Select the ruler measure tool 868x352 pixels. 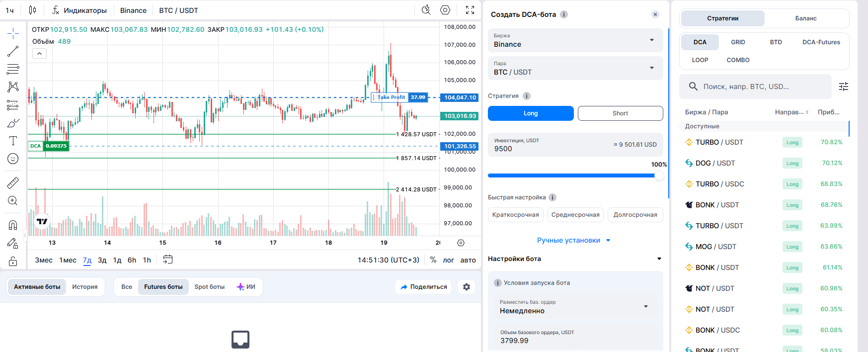[x=13, y=182]
